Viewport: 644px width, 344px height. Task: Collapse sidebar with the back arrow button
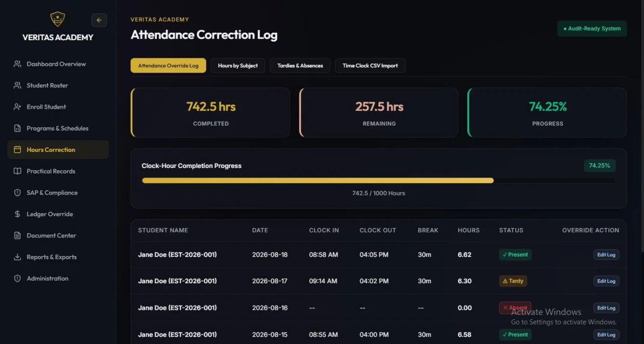[99, 20]
